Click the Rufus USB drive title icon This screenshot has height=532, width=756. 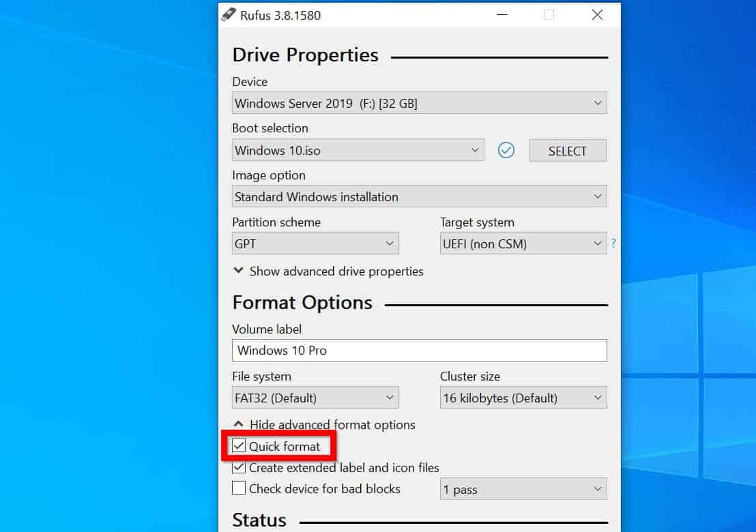click(x=229, y=15)
